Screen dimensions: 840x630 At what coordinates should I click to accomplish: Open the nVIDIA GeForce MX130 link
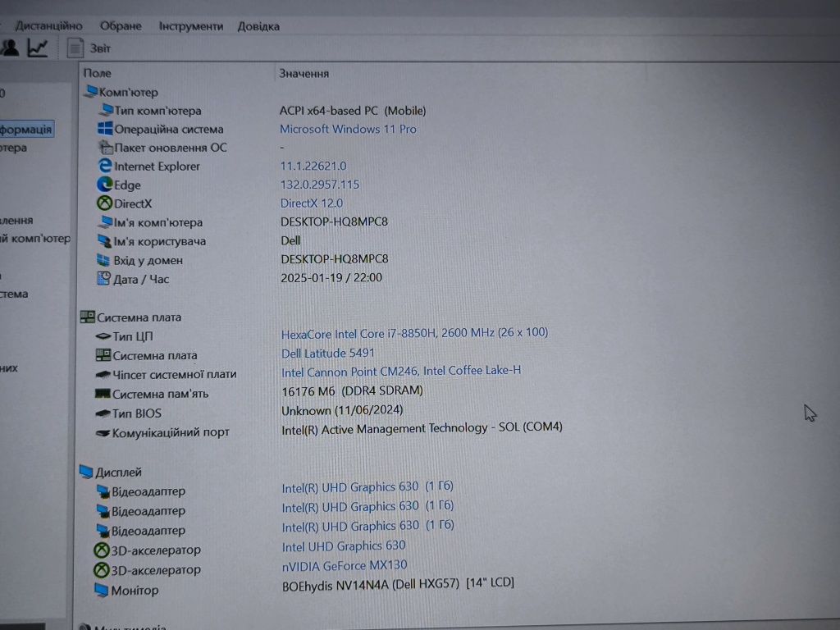[345, 565]
